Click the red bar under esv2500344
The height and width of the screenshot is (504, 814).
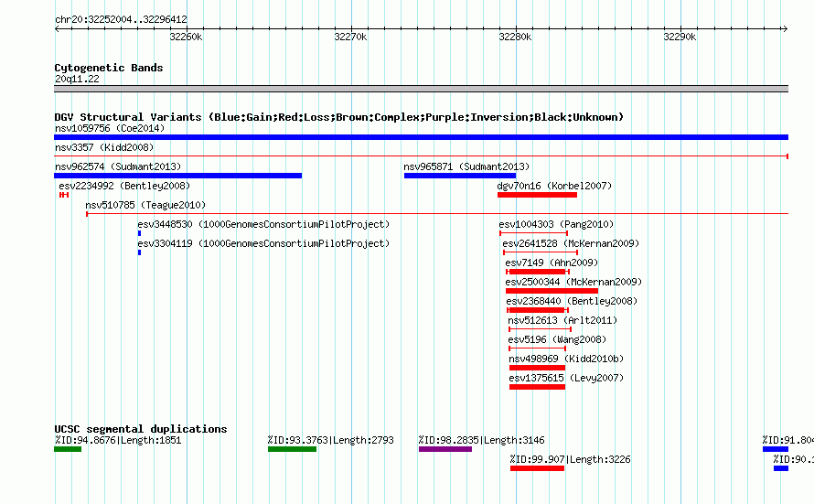[552, 291]
